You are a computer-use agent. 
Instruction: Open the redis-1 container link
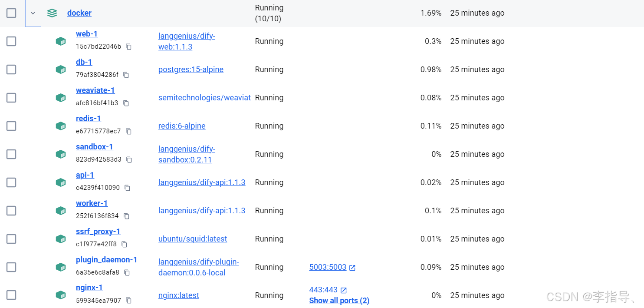[x=89, y=119]
